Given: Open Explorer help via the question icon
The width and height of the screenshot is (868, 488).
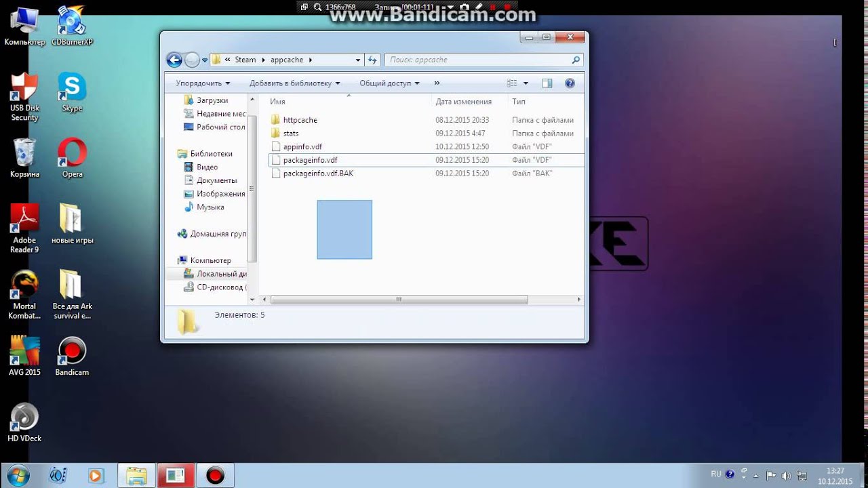Looking at the screenshot, I should [x=570, y=83].
